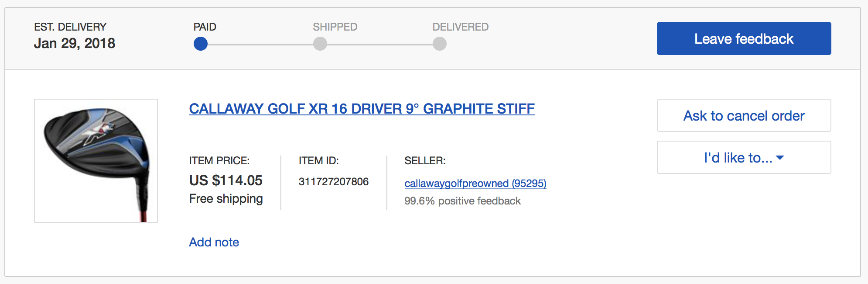
Task: Visit seller callawaygolfpreowned profile link
Action: [x=475, y=183]
